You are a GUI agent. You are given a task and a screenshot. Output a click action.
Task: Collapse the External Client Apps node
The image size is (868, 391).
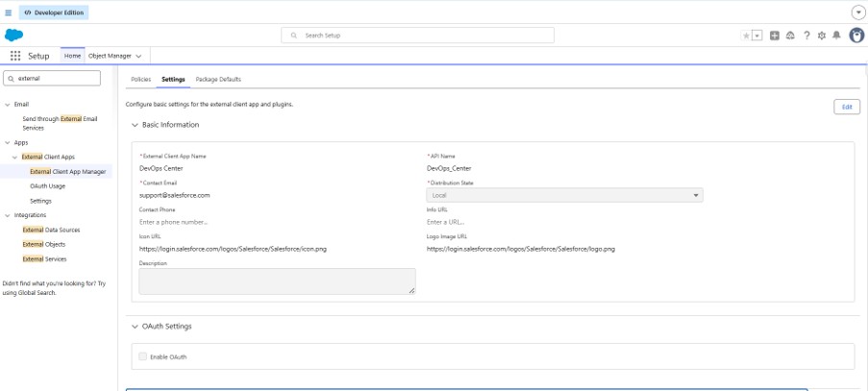click(15, 157)
